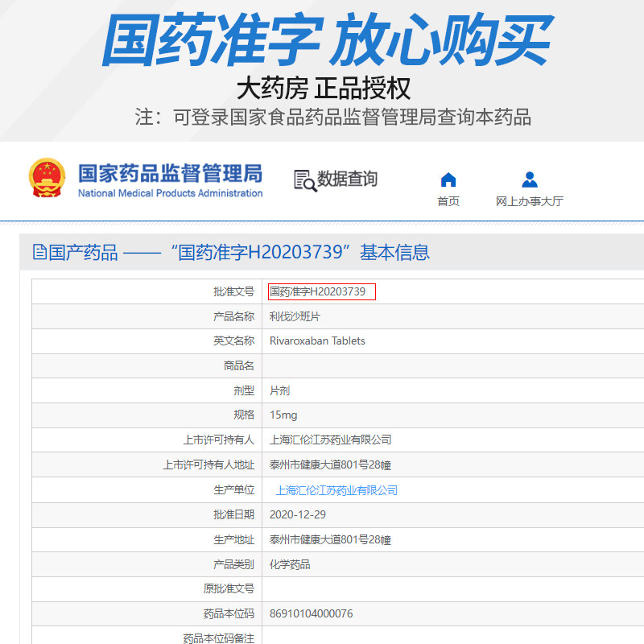Click the 规格 row label

pos(244,415)
